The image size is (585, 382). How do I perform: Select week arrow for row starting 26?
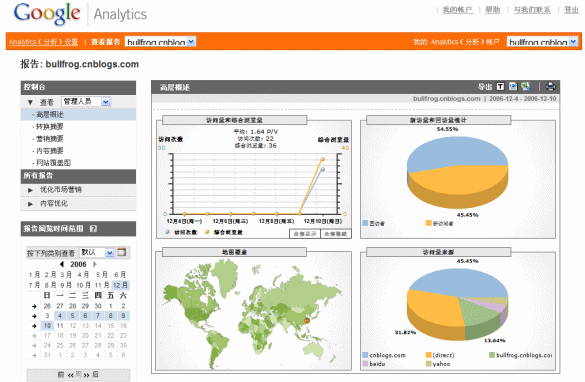[x=34, y=306]
